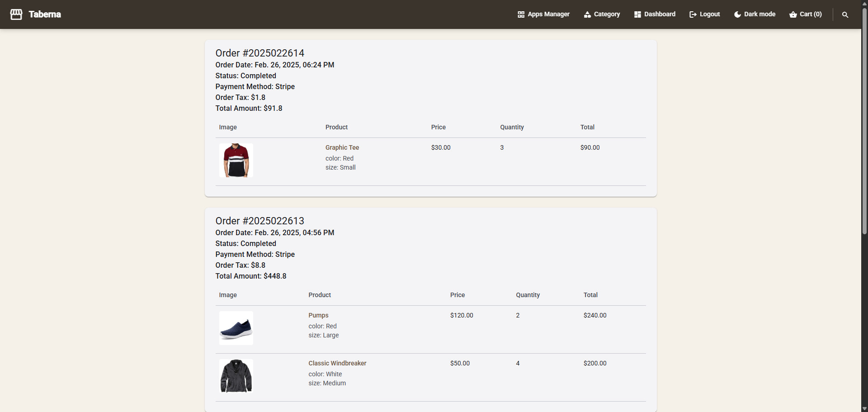Screen dimensions: 868x412
Task: Click Order Tax: $1.8 text
Action: pyautogui.click(x=241, y=97)
